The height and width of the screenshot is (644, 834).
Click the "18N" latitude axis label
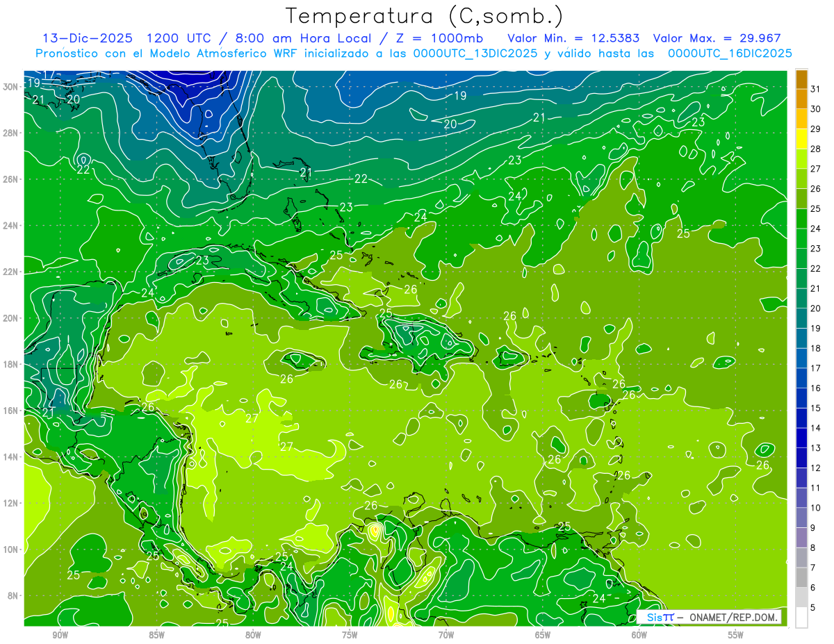10,364
